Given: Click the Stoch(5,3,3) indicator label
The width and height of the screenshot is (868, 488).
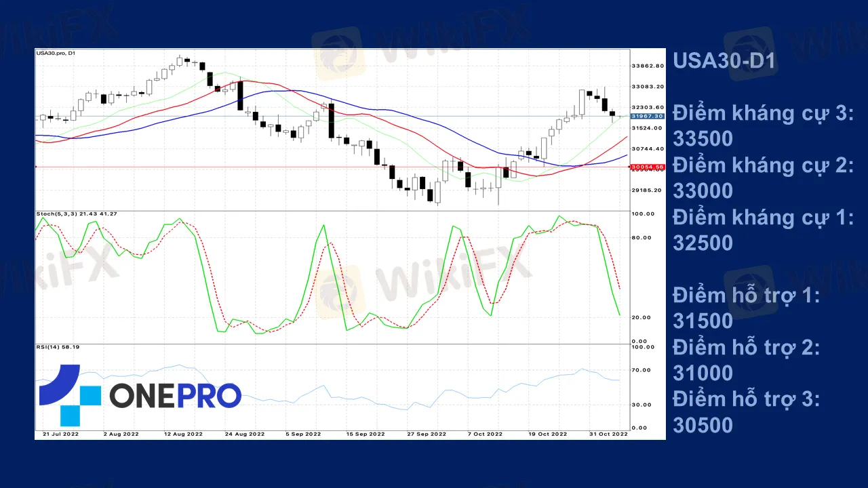Looking at the screenshot, I should pos(77,214).
